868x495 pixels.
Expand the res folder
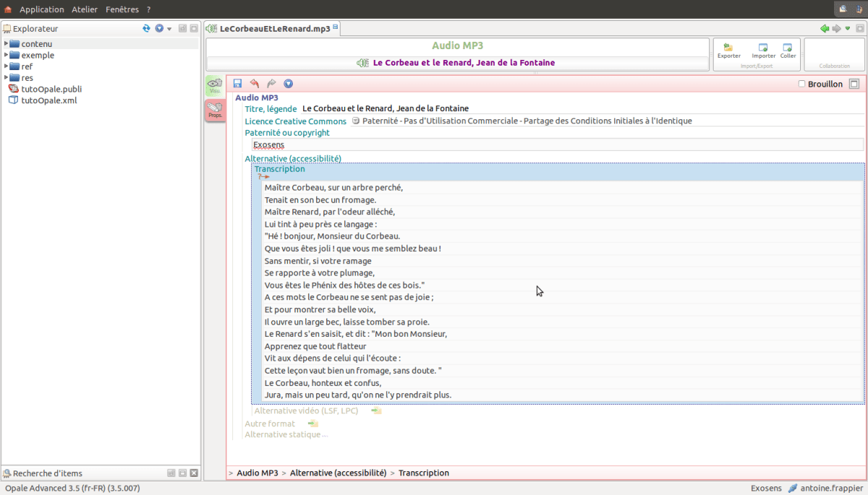tap(7, 77)
